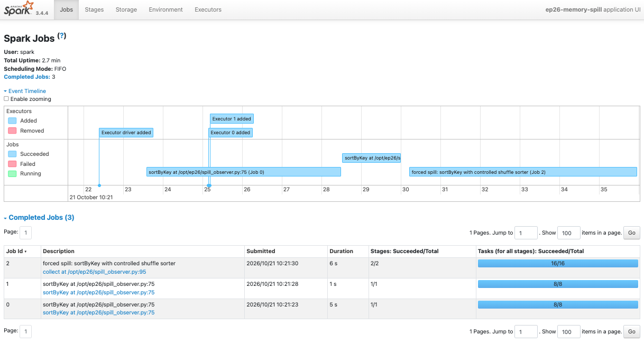
Task: Click the Jobs Running legend swatch
Action: (12, 173)
